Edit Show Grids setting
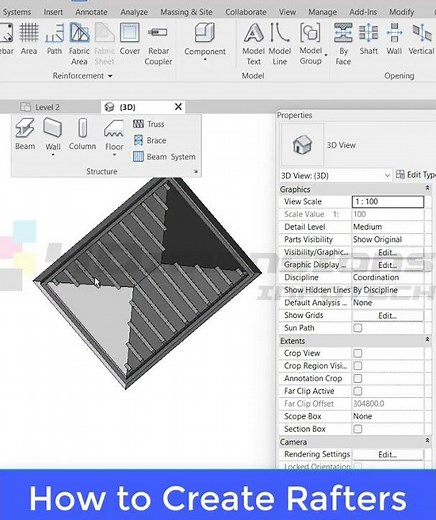The height and width of the screenshot is (520, 436). [387, 316]
